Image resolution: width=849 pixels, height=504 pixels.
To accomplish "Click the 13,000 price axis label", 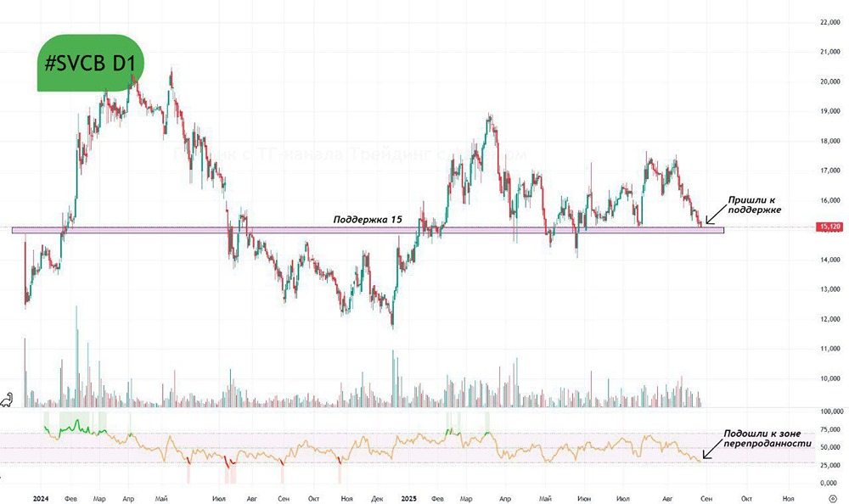I will (x=830, y=289).
